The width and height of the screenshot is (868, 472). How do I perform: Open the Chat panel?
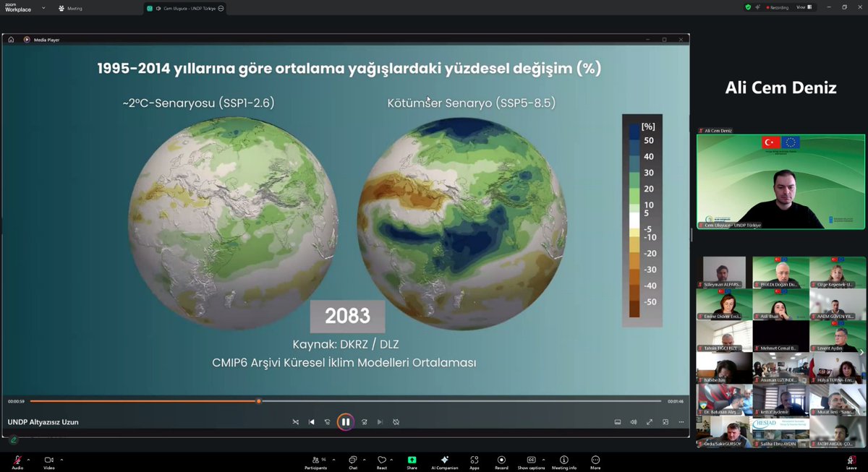[352, 461]
